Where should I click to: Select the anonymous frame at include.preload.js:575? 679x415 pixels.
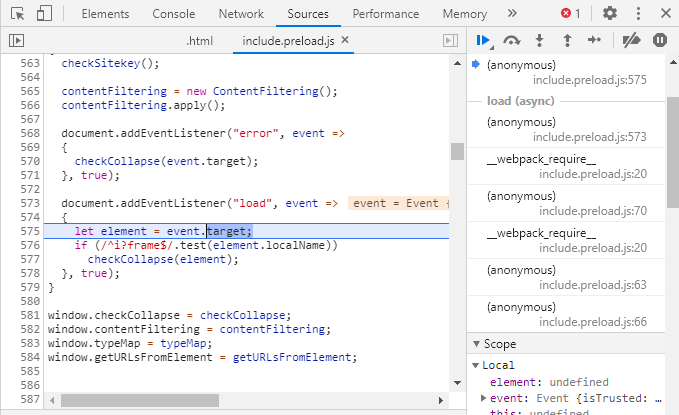(566, 72)
